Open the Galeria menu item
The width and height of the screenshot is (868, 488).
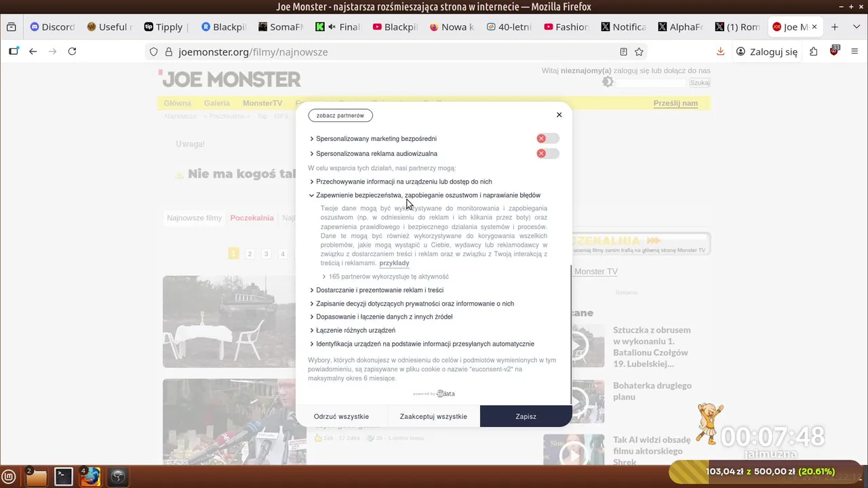(x=217, y=103)
